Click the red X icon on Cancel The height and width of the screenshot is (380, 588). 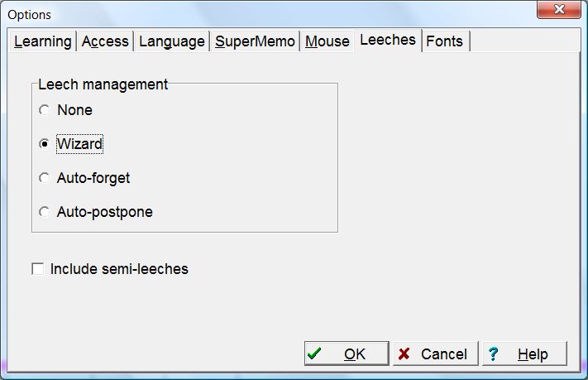coord(404,354)
